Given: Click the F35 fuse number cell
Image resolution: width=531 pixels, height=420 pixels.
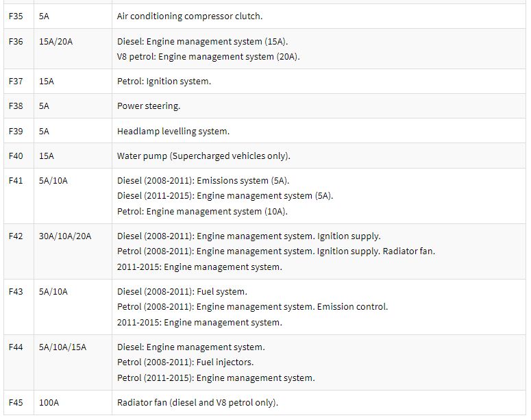Looking at the screenshot, I should 16,16.
